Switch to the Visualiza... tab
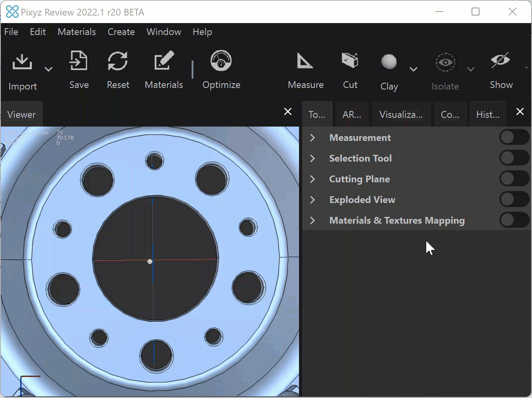 coord(401,115)
